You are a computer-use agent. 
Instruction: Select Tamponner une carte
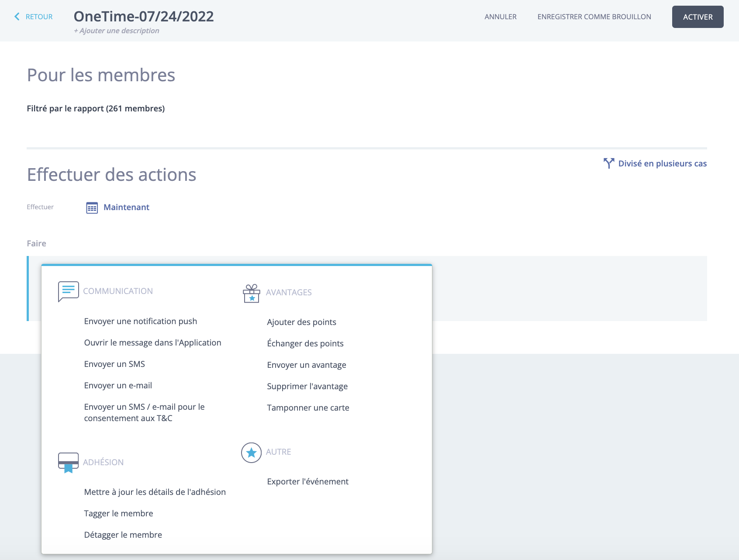[x=308, y=408]
